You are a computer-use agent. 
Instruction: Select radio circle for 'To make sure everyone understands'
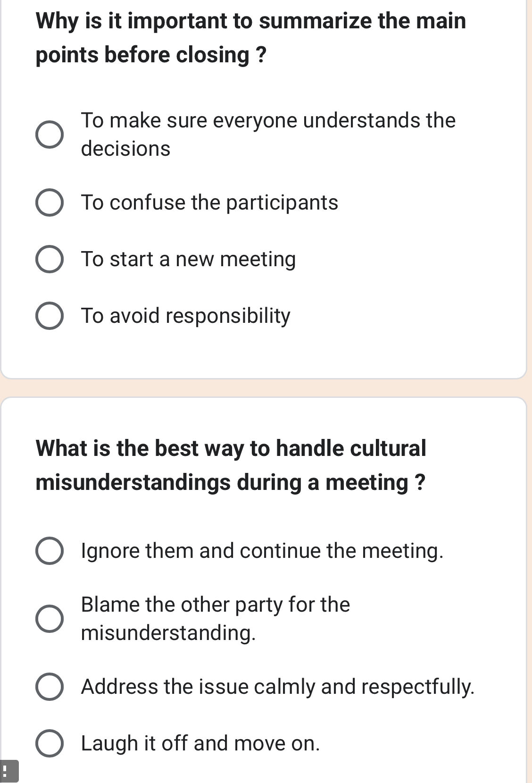pyautogui.click(x=50, y=135)
